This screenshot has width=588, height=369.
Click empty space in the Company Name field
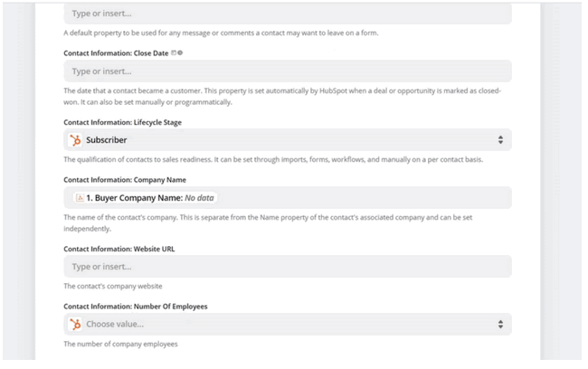[x=362, y=197]
